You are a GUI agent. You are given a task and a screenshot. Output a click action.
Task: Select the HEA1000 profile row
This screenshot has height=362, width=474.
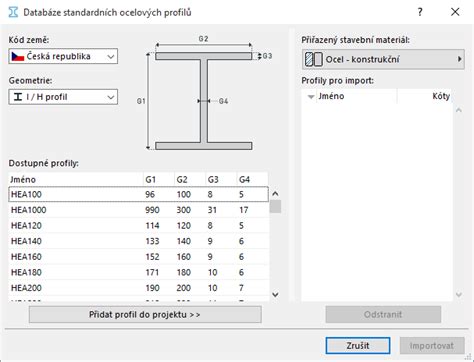click(138, 210)
